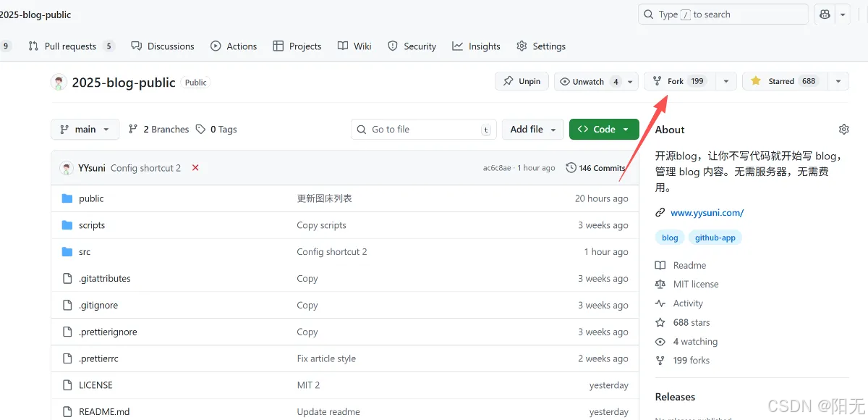This screenshot has width=868, height=420.
Task: View the 2 Branches link
Action: pos(158,130)
